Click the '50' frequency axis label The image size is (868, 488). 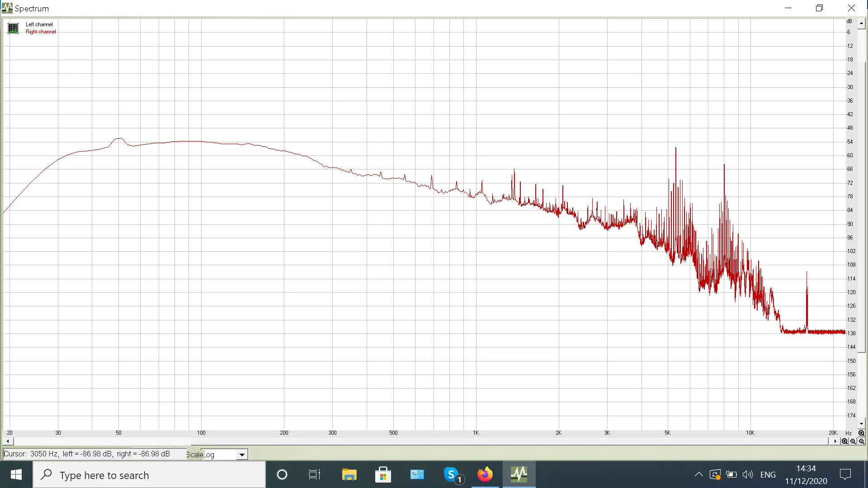[x=118, y=433]
